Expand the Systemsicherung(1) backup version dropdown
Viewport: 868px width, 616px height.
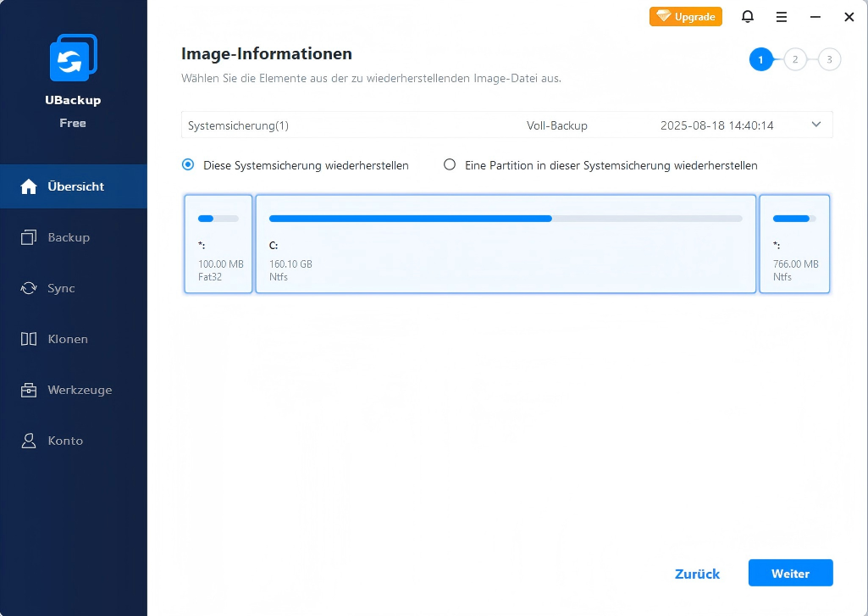[506, 125]
